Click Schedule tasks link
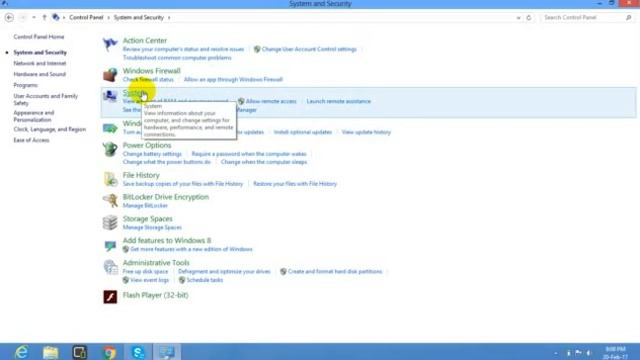This screenshot has height=360, width=640. point(204,280)
